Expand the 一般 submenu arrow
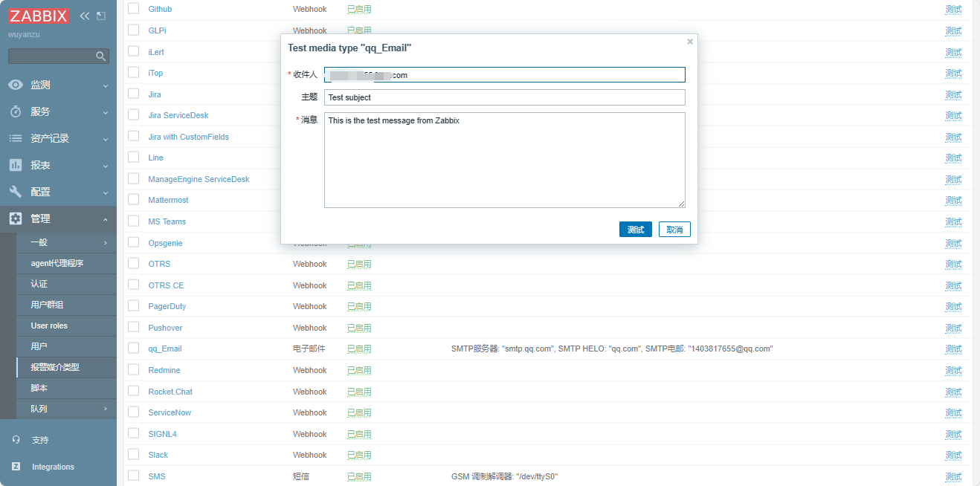Viewport: 980px width, 486px height. tap(106, 242)
